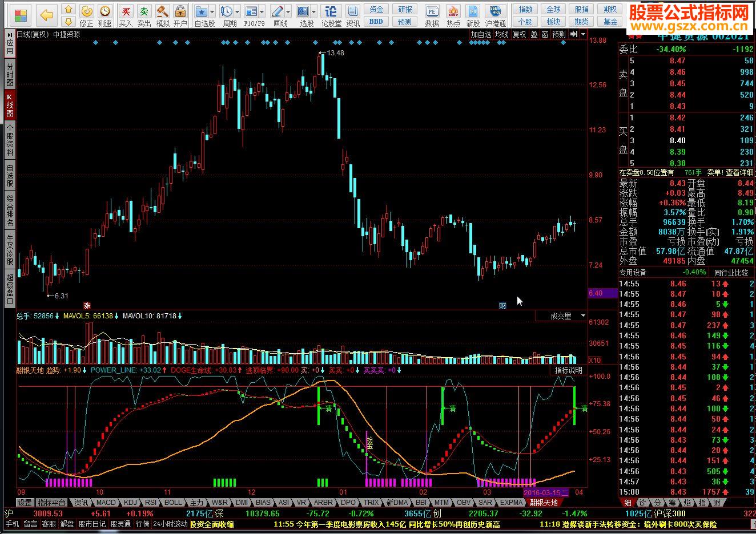Expand the 画线 drawing tools dropdown arrow
The image size is (756, 534).
coord(288,12)
